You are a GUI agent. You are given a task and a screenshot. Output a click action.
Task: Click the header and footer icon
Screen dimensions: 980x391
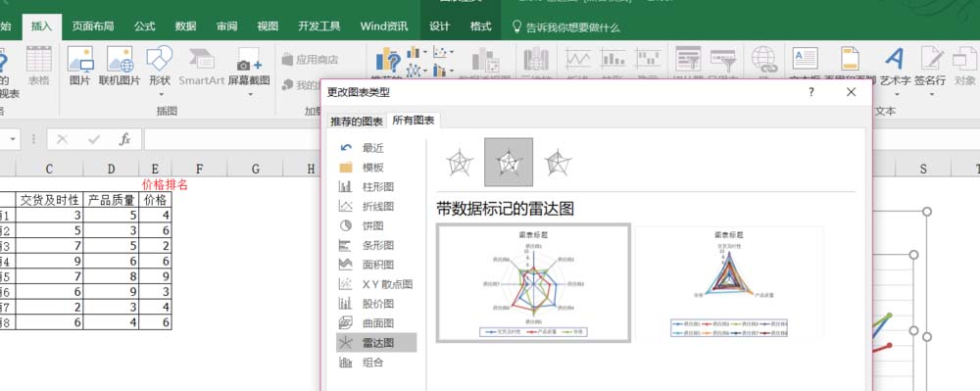(x=850, y=58)
